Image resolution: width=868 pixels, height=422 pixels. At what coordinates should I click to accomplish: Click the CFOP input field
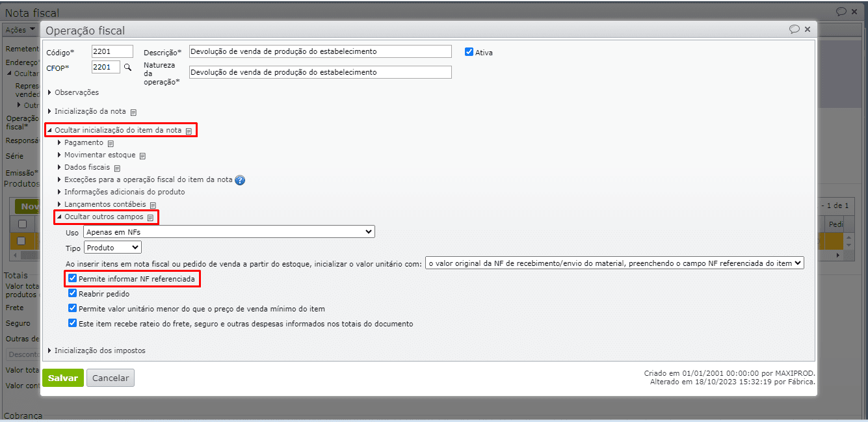pyautogui.click(x=106, y=67)
